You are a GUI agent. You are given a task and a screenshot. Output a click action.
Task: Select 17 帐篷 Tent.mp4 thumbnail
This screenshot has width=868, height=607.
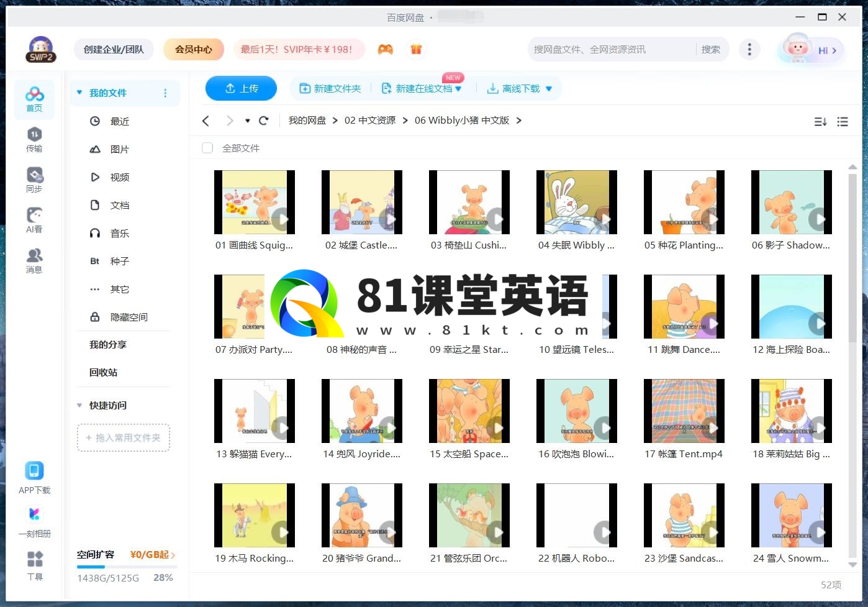click(x=684, y=411)
